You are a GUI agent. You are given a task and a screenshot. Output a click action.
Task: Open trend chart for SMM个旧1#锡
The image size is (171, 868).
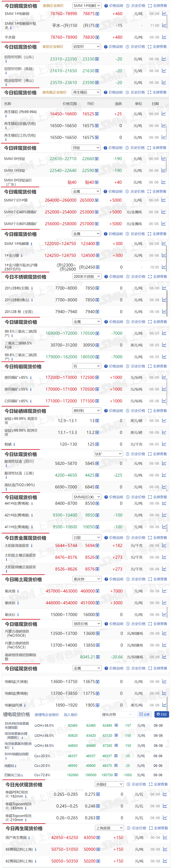164,200
